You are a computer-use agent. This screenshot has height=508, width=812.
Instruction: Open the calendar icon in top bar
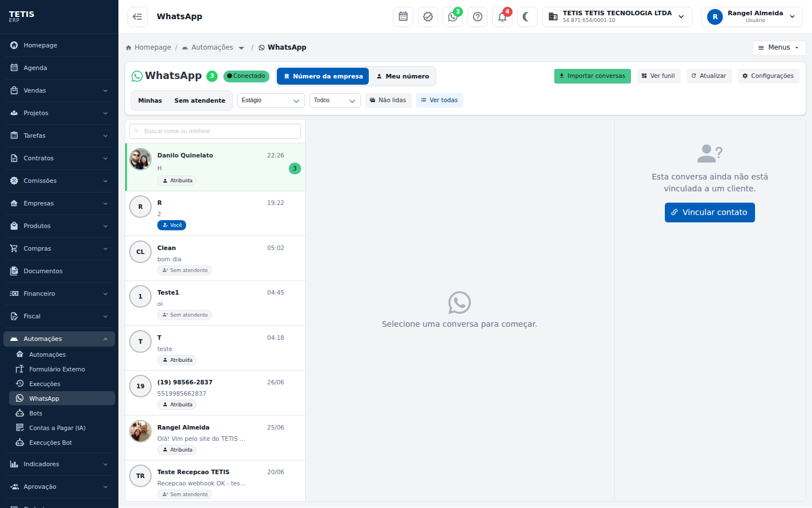point(403,17)
